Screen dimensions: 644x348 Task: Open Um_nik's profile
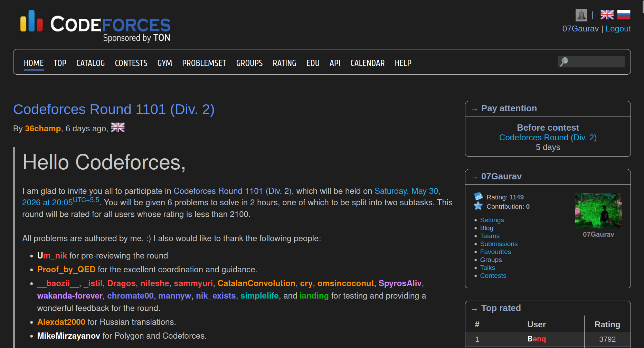point(52,256)
